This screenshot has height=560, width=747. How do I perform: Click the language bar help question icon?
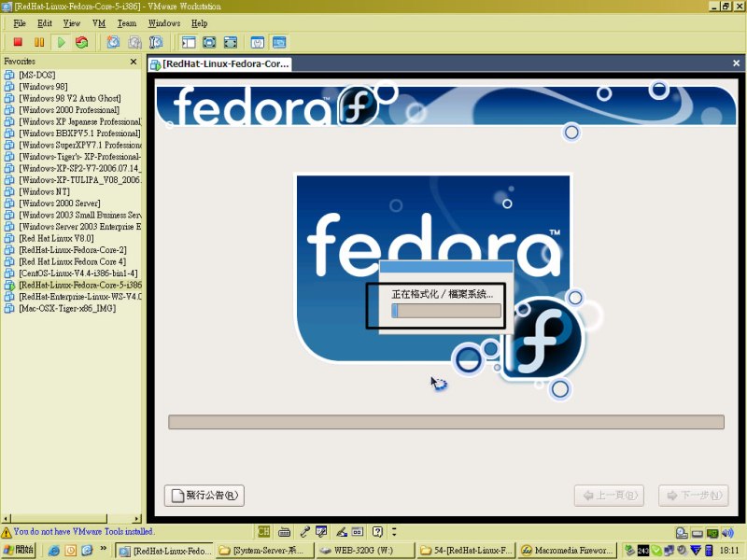(x=377, y=531)
